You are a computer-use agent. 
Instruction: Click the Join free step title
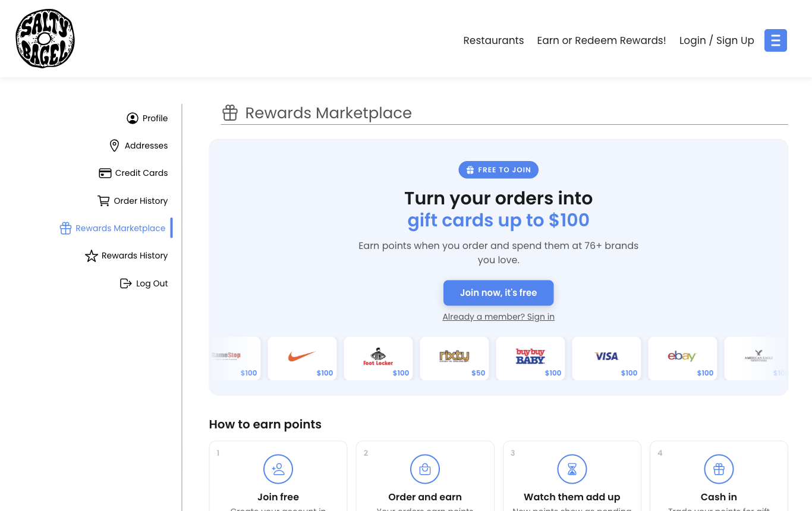click(278, 497)
